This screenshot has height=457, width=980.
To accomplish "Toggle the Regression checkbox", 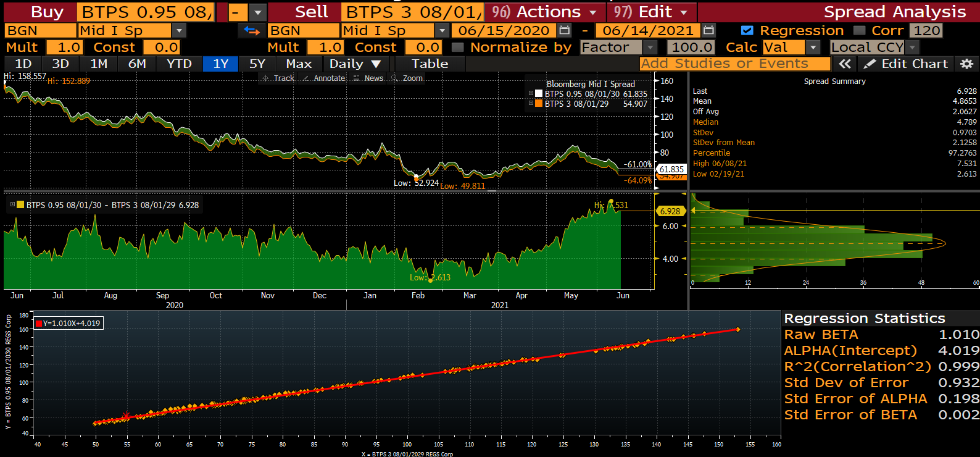I will 747,30.
